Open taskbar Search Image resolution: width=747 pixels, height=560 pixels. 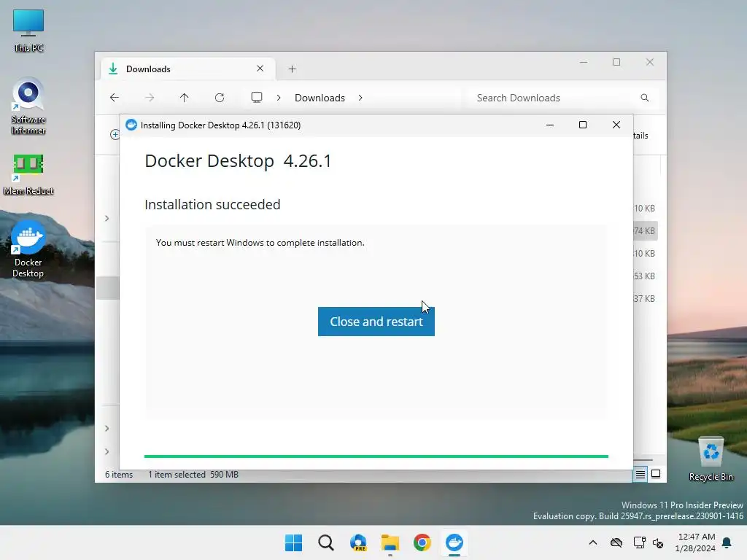pyautogui.click(x=326, y=542)
